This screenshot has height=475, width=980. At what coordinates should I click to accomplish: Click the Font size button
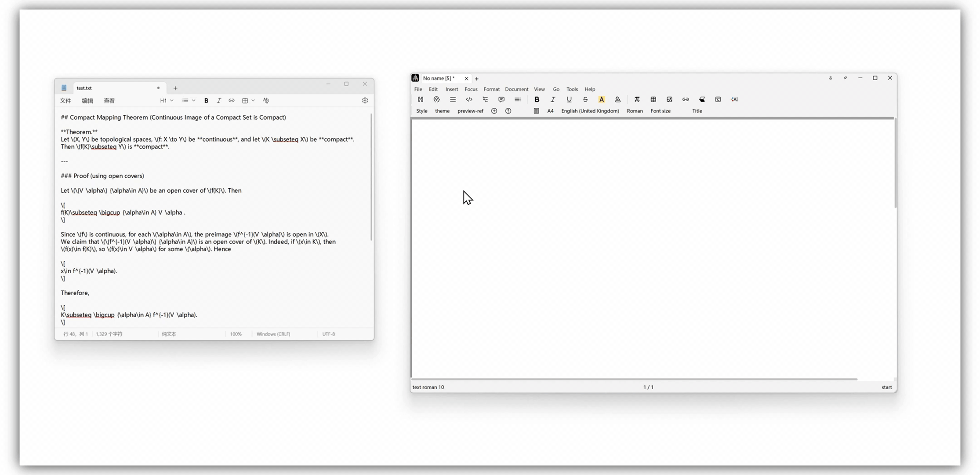[660, 111]
